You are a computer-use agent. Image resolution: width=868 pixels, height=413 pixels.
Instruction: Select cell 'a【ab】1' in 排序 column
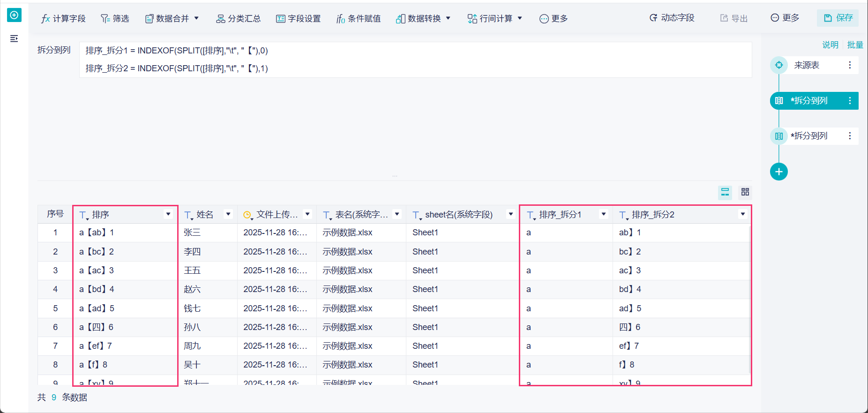[x=125, y=233]
